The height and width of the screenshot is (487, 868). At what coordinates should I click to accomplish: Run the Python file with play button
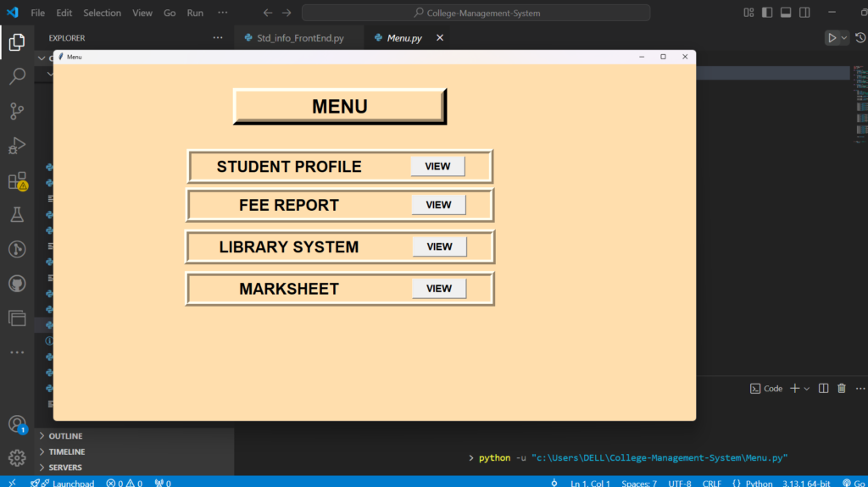(x=832, y=37)
